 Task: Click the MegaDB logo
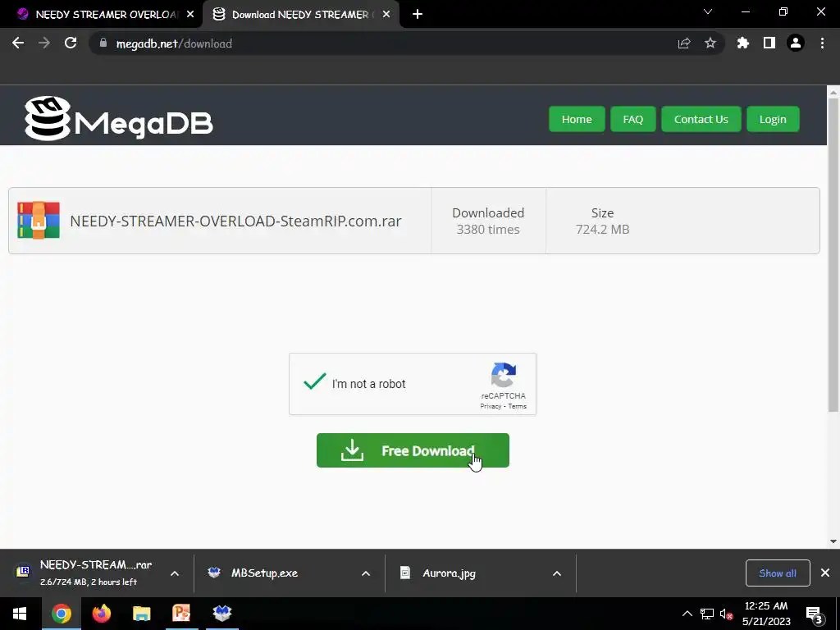[118, 118]
